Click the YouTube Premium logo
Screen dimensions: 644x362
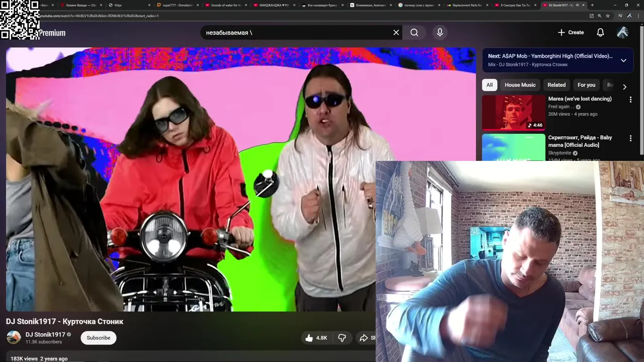click(x=52, y=33)
